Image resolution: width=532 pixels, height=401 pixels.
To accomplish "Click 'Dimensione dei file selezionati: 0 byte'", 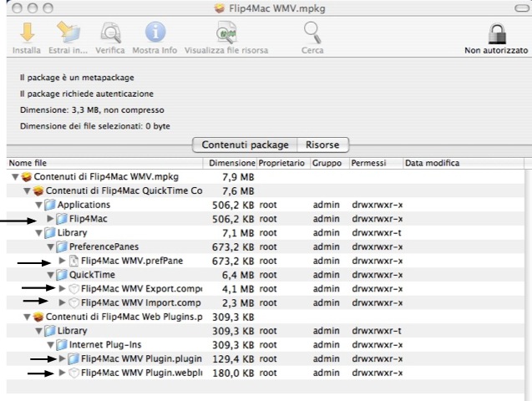I will (x=95, y=126).
